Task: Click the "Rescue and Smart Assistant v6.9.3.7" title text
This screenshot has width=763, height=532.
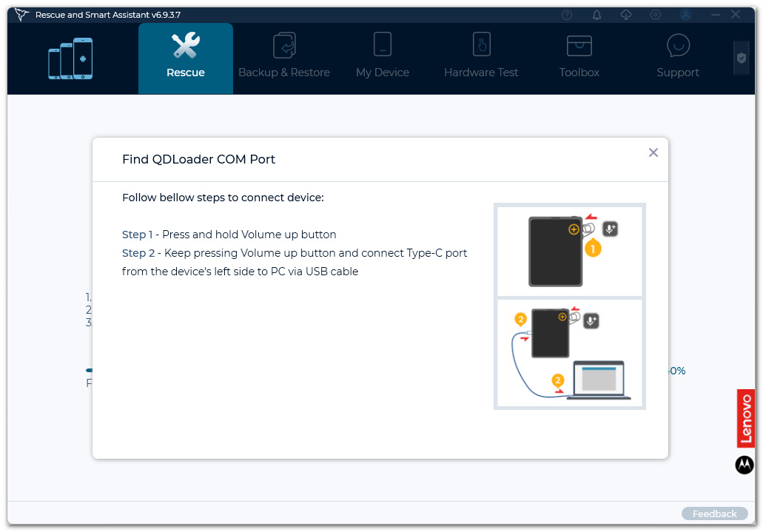Action: coord(108,15)
